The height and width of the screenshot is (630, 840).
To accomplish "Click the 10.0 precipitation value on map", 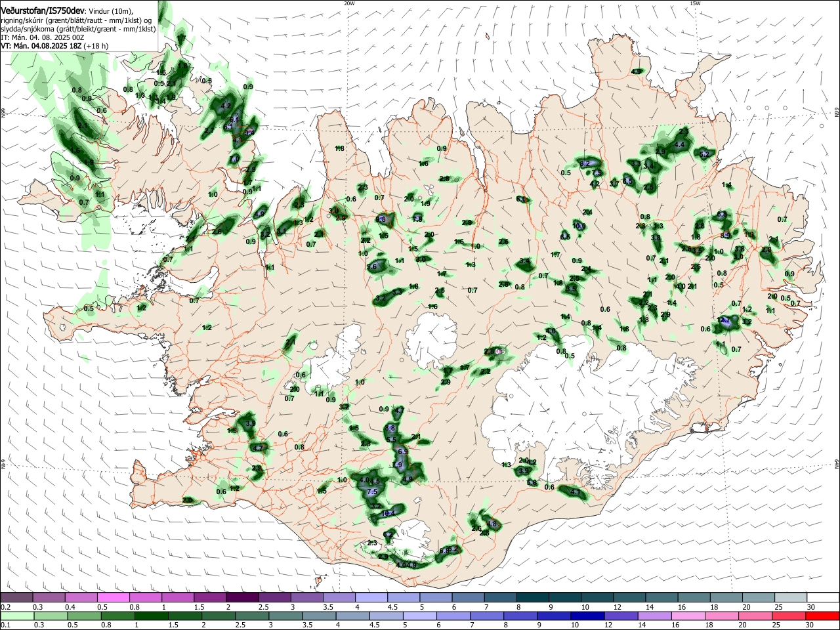I will point(579,226).
